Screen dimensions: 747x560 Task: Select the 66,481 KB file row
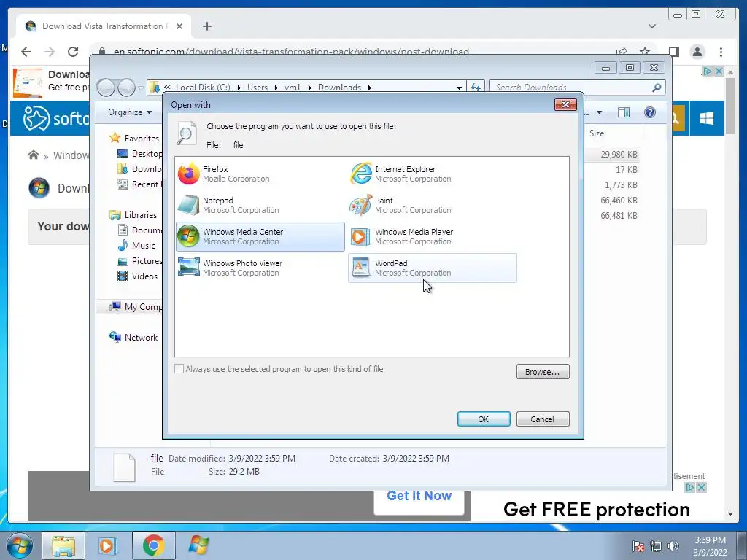(x=613, y=215)
